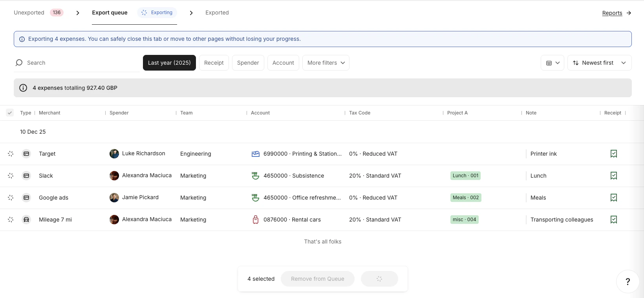Toggle selection spinner on Slack row
The height and width of the screenshot is (298, 644).
pyautogui.click(x=11, y=176)
